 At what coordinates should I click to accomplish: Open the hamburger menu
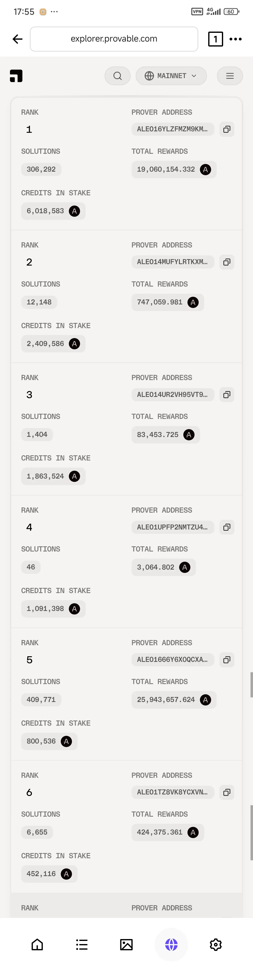pyautogui.click(x=230, y=76)
